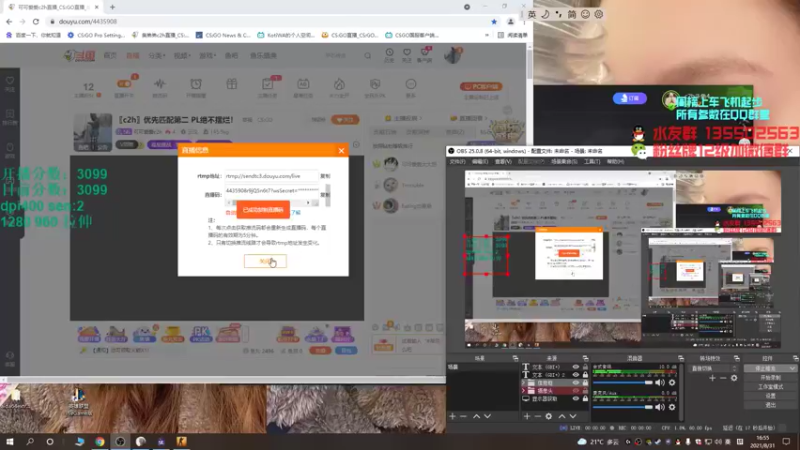The image size is (800, 450).
Task: Toggle visibility of 显示器获取 source
Action: 576,398
